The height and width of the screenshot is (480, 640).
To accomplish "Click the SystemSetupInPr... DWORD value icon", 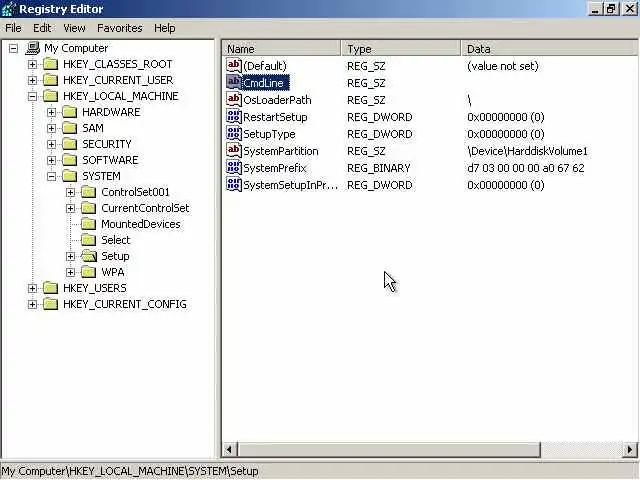I will pos(234,185).
